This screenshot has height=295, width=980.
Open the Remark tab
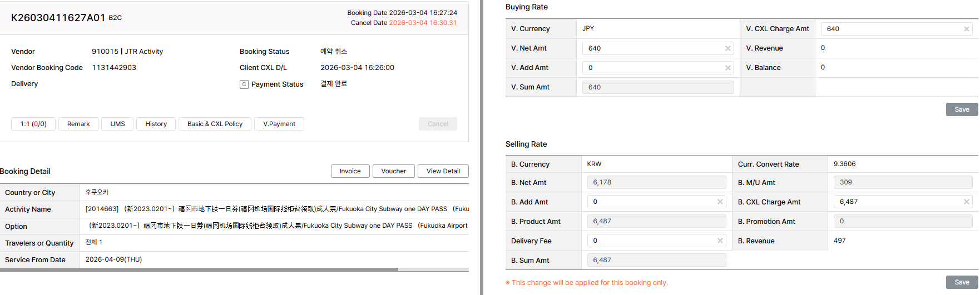[78, 124]
